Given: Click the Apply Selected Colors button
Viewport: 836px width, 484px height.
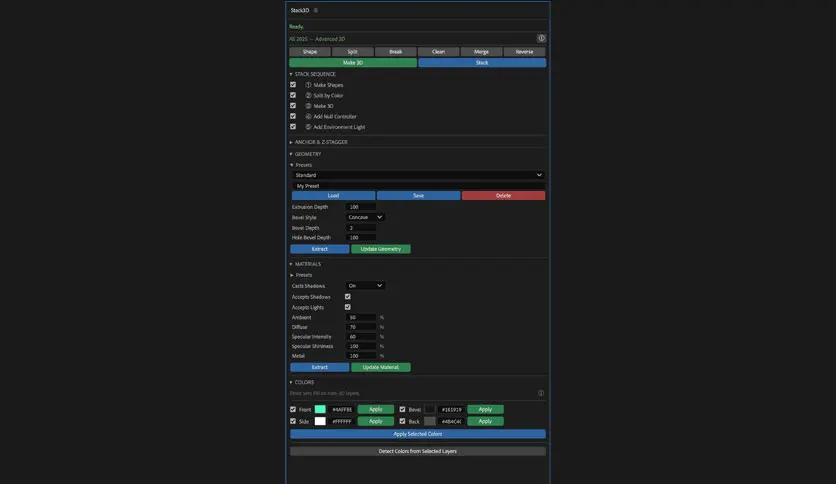Looking at the screenshot, I should pos(418,434).
